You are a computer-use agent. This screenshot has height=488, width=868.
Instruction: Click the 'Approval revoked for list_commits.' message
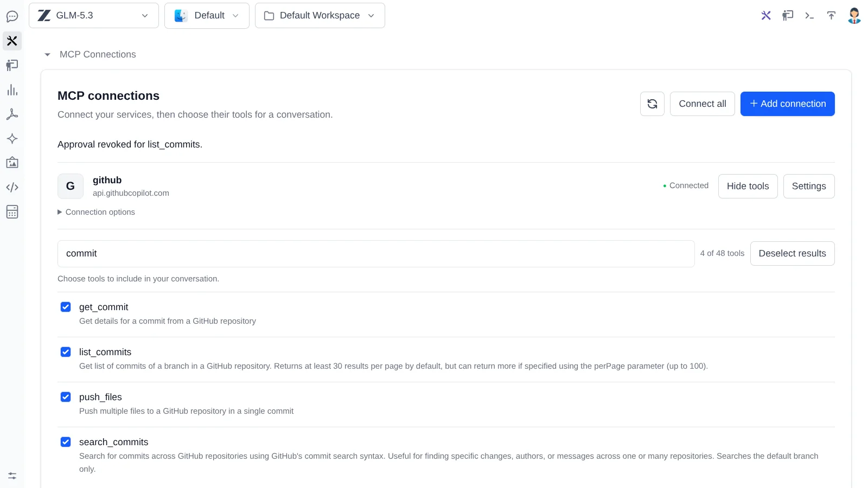[130, 144]
